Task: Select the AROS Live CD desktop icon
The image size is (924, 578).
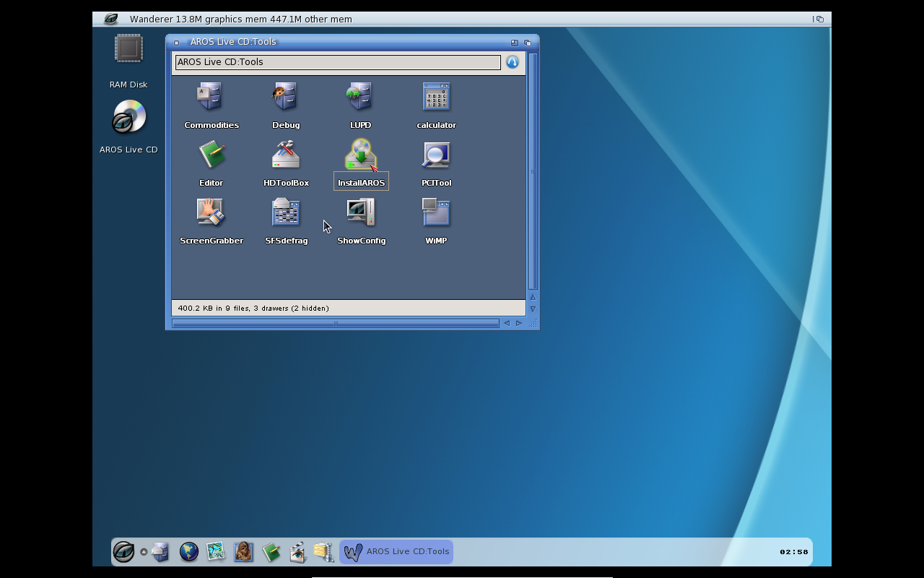Action: (129, 117)
